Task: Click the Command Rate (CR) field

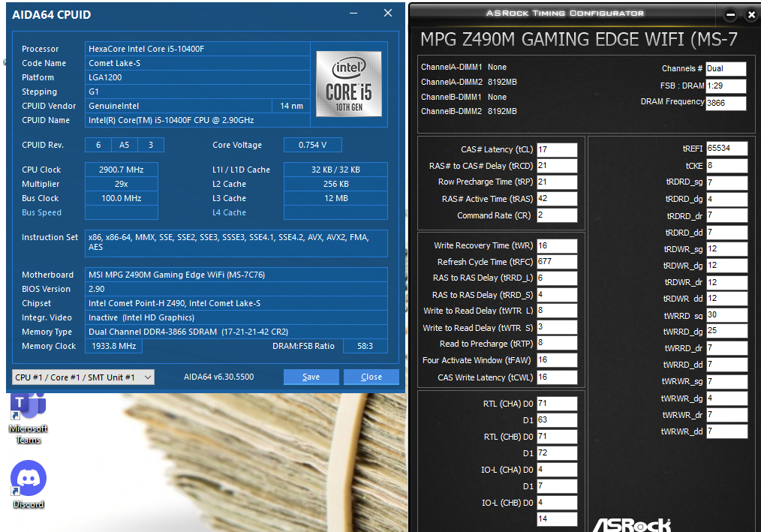Action: (557, 215)
